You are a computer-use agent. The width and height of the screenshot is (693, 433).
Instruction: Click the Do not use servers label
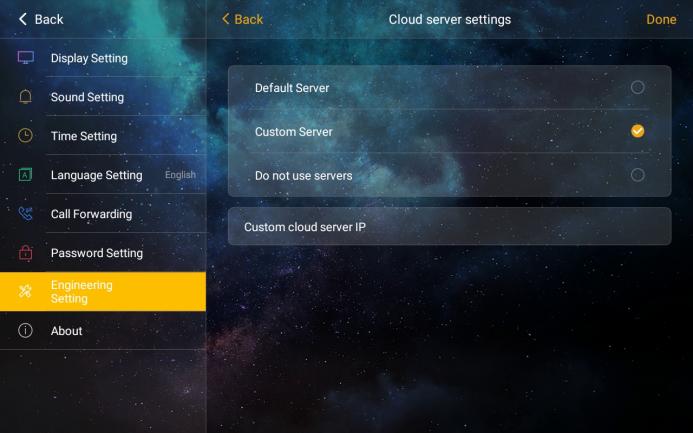pyautogui.click(x=304, y=175)
